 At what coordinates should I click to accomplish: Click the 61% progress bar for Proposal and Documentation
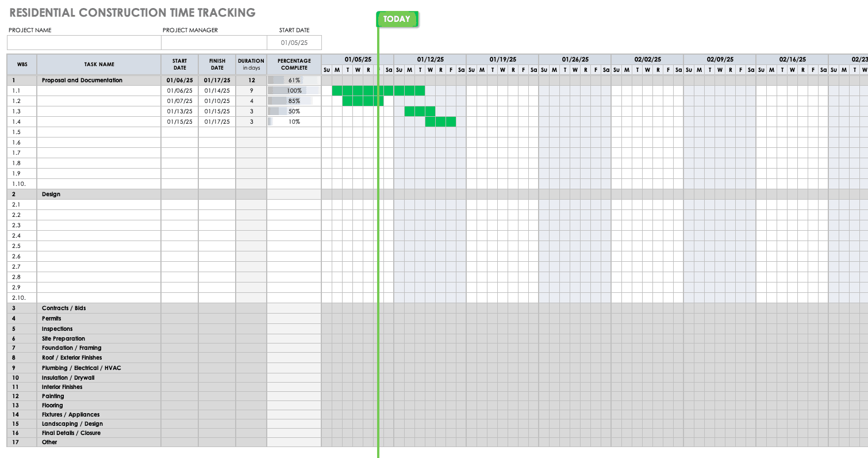click(294, 81)
